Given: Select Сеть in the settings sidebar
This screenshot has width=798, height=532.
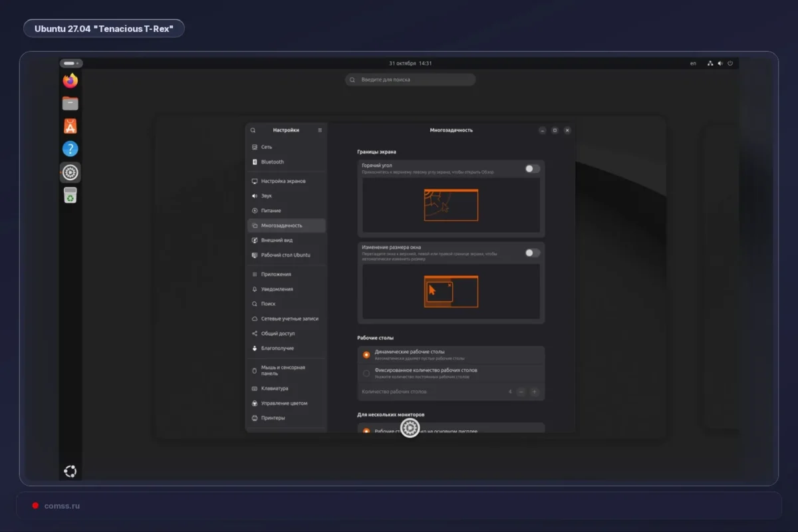Looking at the screenshot, I should [287, 147].
